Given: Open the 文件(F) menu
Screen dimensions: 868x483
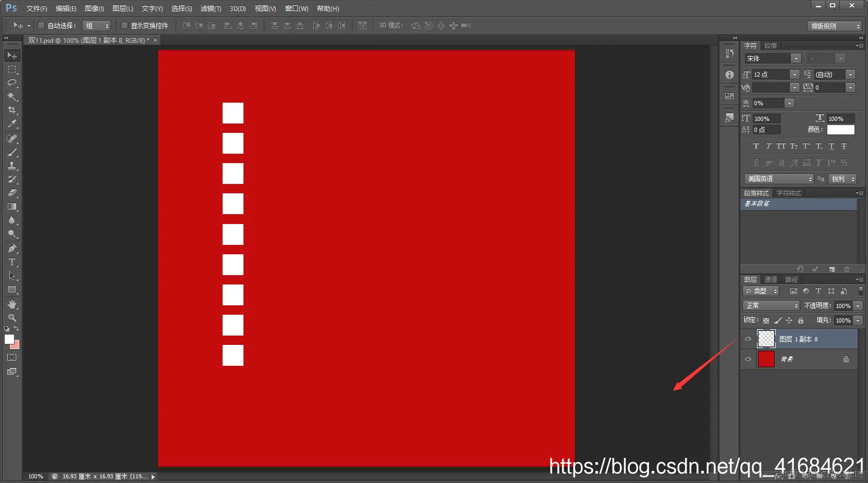Looking at the screenshot, I should pyautogui.click(x=36, y=8).
